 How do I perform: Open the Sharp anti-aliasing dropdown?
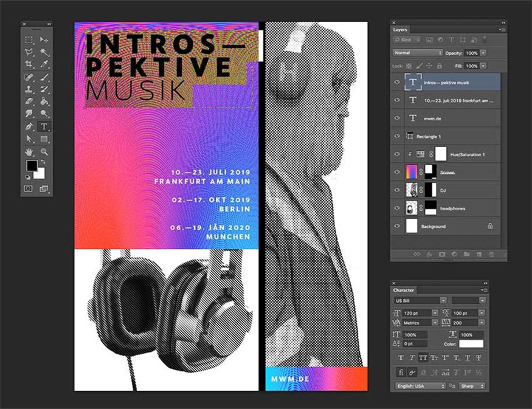point(472,385)
